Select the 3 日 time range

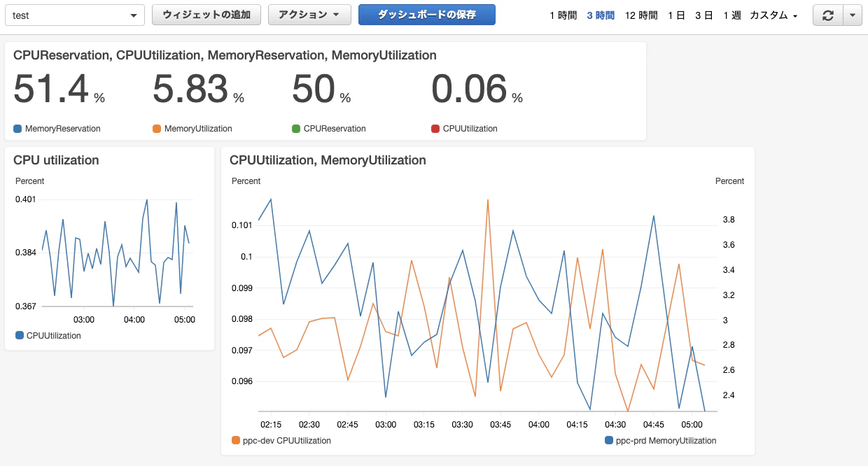click(x=704, y=15)
